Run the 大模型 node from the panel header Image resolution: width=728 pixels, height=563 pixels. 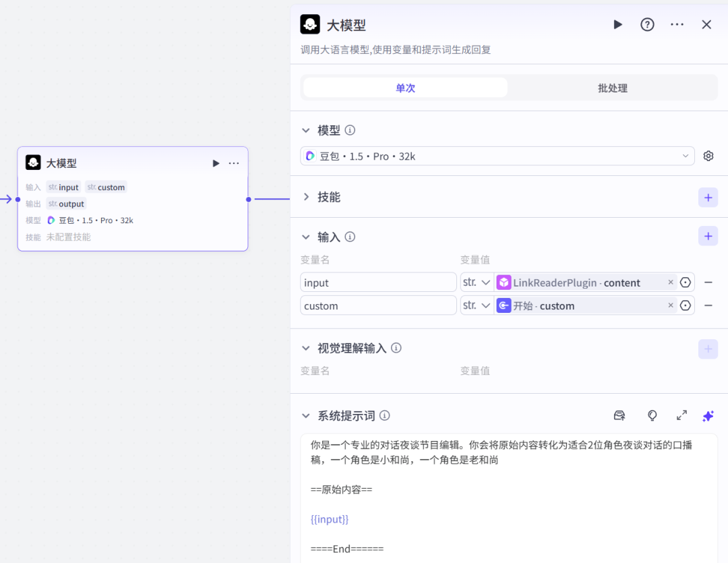point(617,24)
